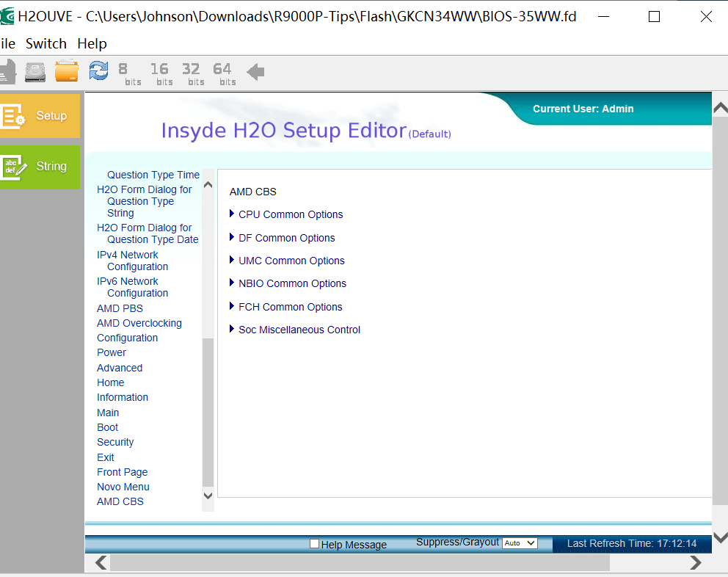This screenshot has width=728, height=577.
Task: Click main page scrollbar up arrow
Action: pos(720,108)
